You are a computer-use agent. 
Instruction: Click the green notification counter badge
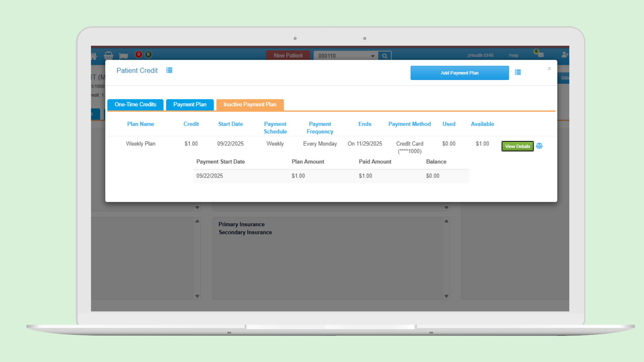[148, 54]
